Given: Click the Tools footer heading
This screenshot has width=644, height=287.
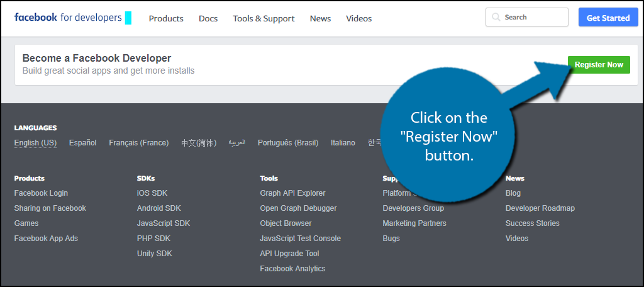Looking at the screenshot, I should pyautogui.click(x=269, y=178).
